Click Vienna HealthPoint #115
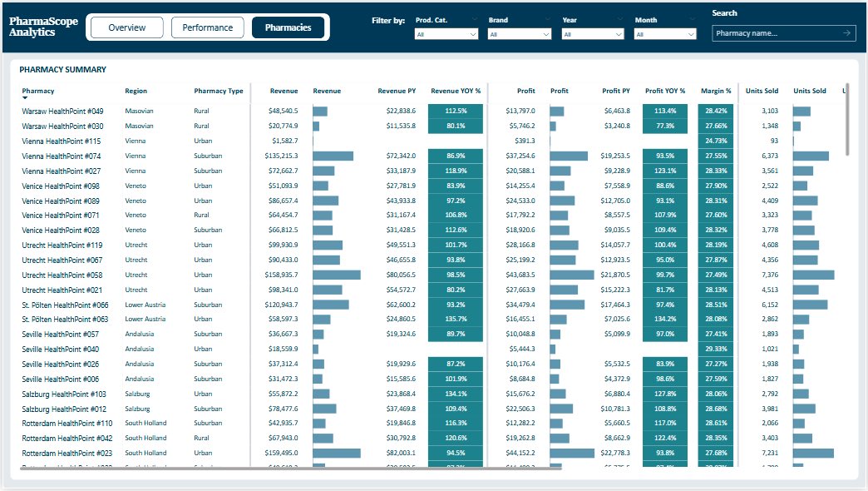 pos(62,141)
